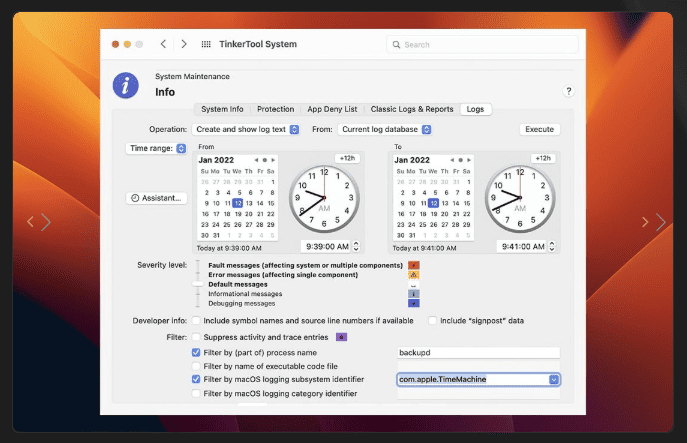Select the Logs tab
Screen dimensions: 687x443
(x=475, y=109)
